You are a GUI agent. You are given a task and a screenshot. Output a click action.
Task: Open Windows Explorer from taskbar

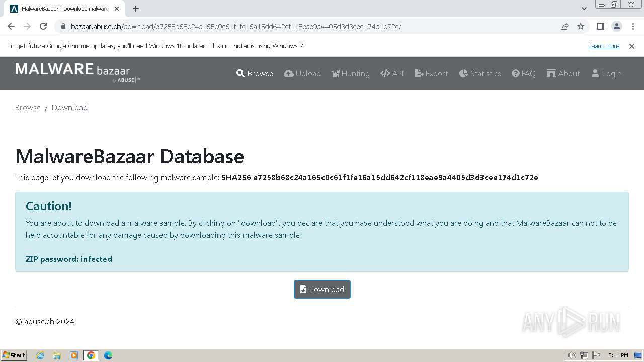pos(57,355)
